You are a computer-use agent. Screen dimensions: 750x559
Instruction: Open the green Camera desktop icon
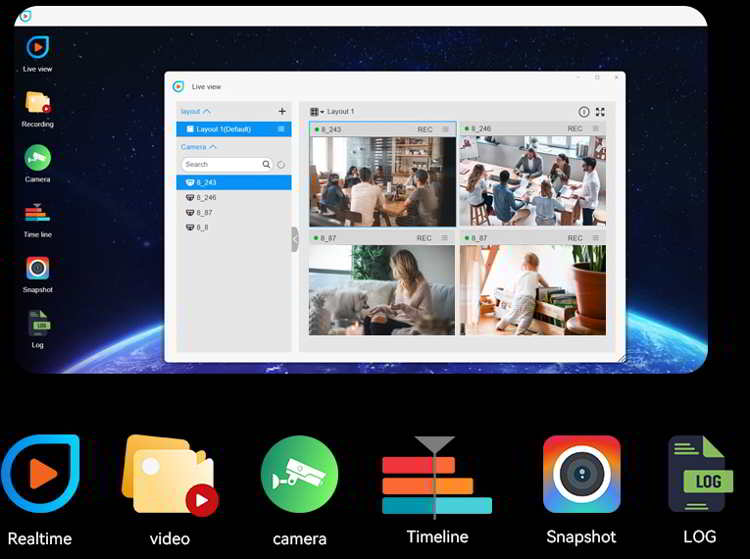pyautogui.click(x=37, y=158)
